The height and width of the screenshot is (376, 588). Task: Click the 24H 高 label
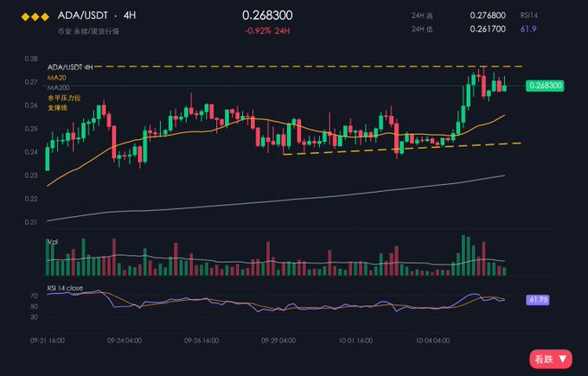click(422, 16)
